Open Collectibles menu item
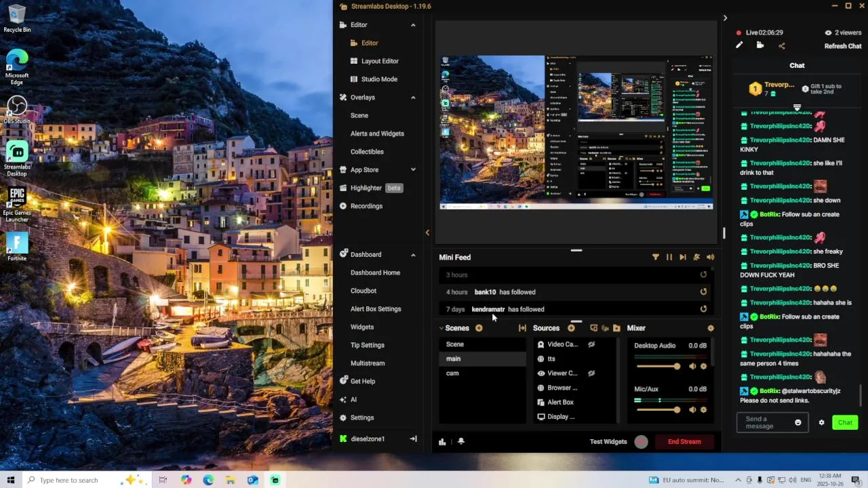 [367, 152]
